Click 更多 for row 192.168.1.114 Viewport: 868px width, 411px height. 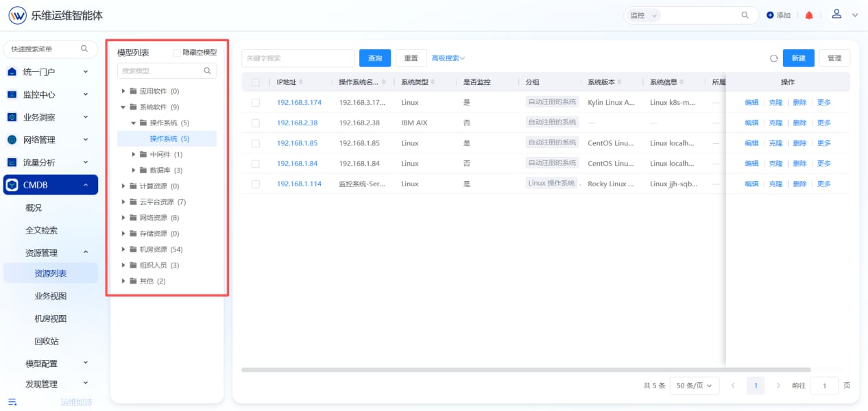(x=824, y=184)
